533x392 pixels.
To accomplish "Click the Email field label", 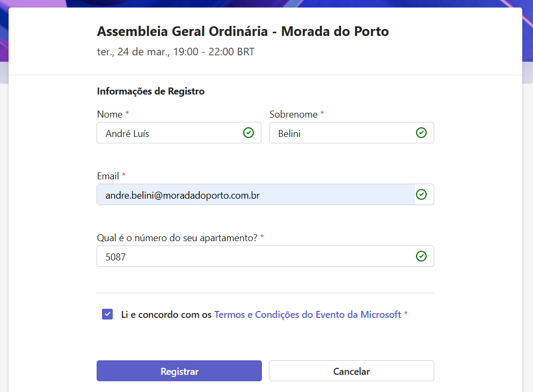I will [x=108, y=176].
